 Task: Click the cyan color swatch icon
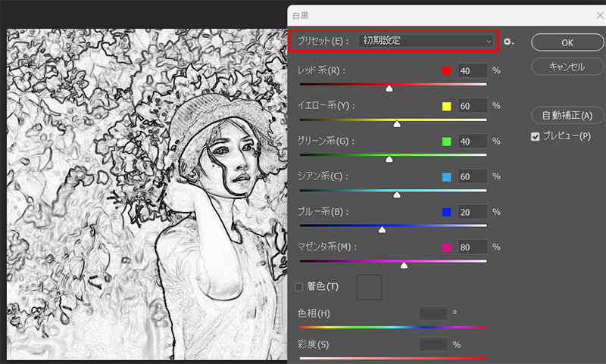point(446,177)
